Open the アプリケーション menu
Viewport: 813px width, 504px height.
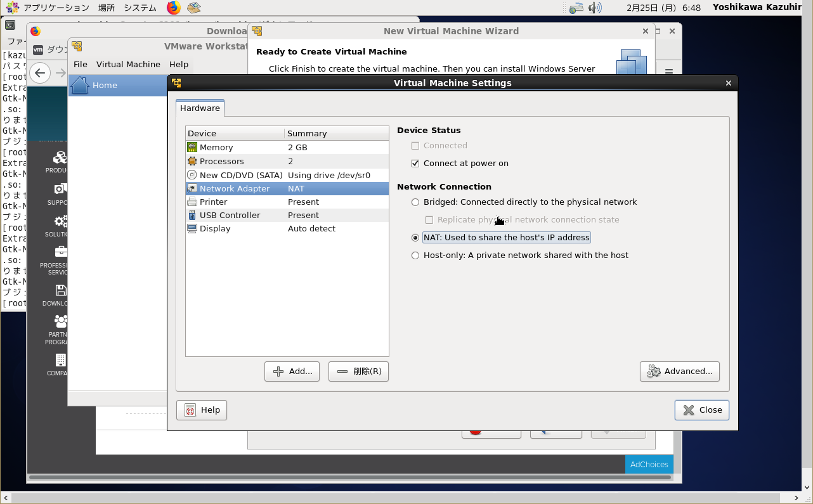(56, 8)
